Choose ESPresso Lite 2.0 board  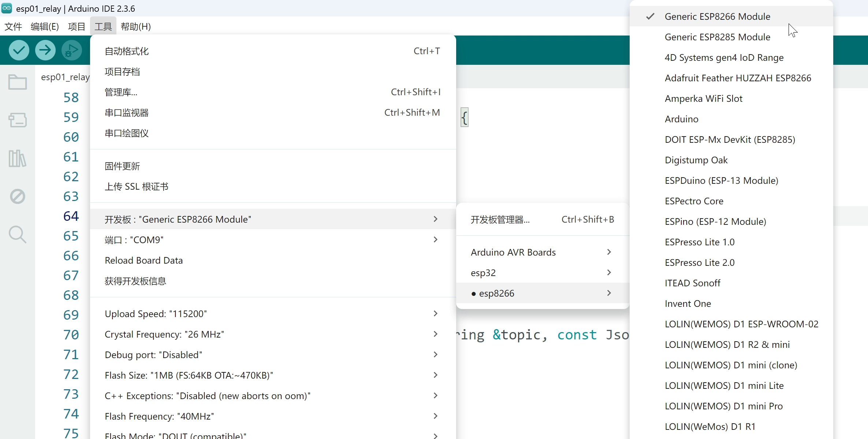[731, 263]
